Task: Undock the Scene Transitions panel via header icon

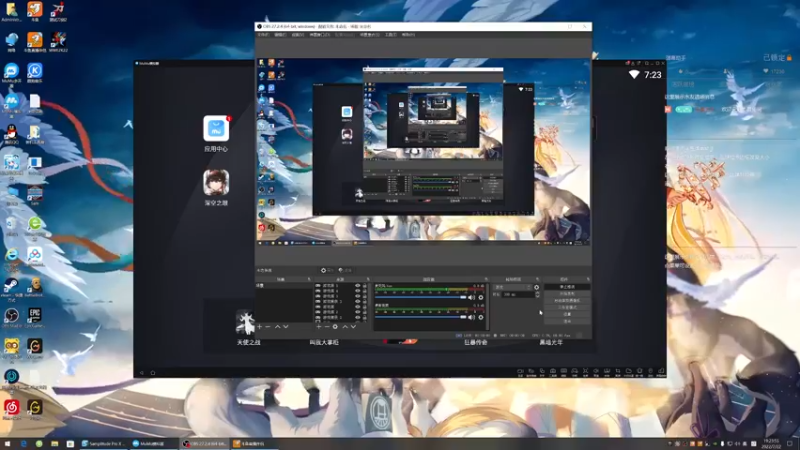Action: point(537,280)
